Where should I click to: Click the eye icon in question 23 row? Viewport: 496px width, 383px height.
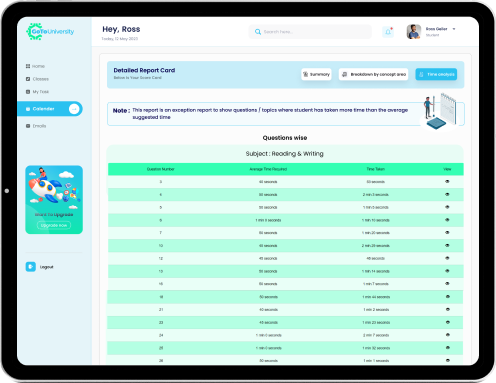tap(448, 322)
